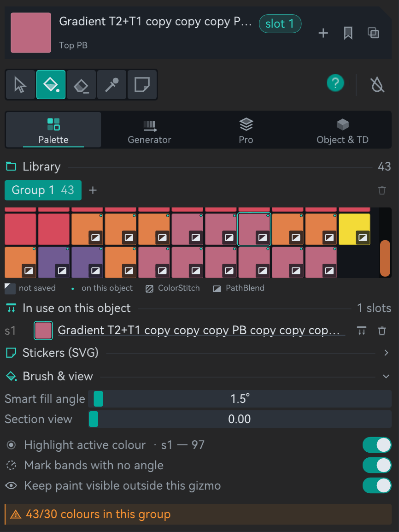Click the Library count 43
The height and width of the screenshot is (532, 399).
click(x=384, y=166)
